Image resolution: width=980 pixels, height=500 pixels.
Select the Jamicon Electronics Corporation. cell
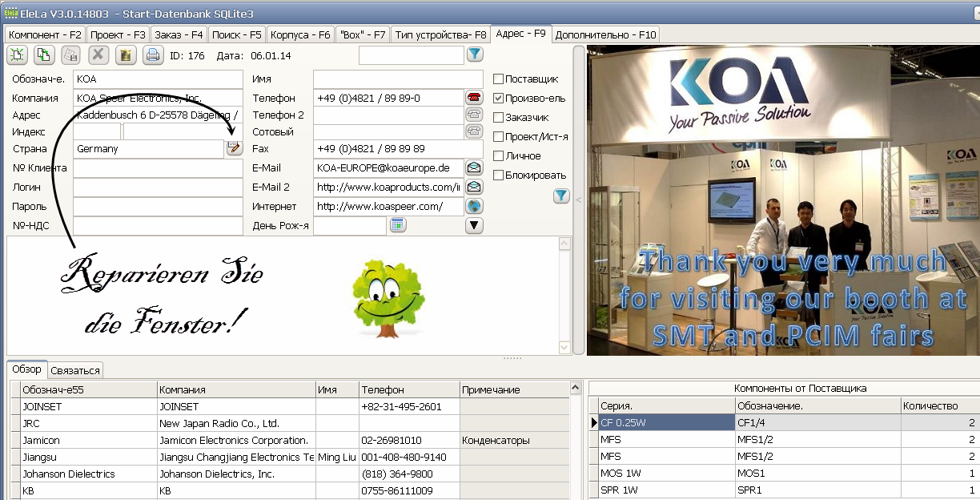point(236,440)
